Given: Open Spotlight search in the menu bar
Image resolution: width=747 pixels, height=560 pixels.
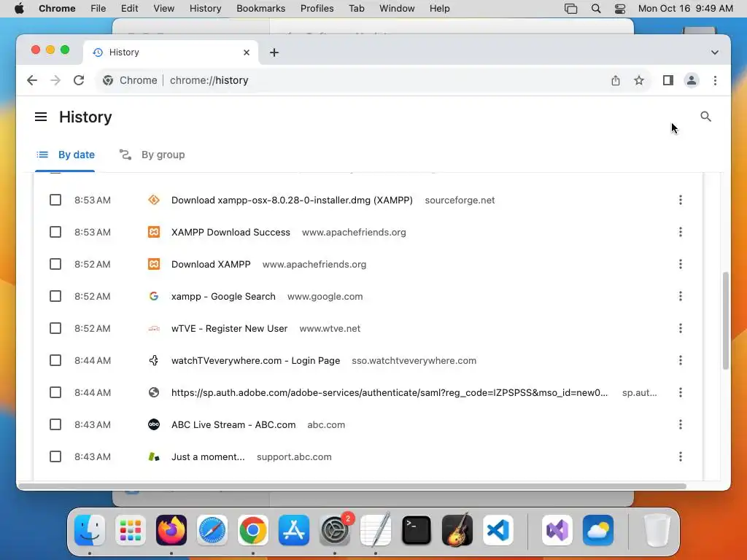Looking at the screenshot, I should click(595, 9).
